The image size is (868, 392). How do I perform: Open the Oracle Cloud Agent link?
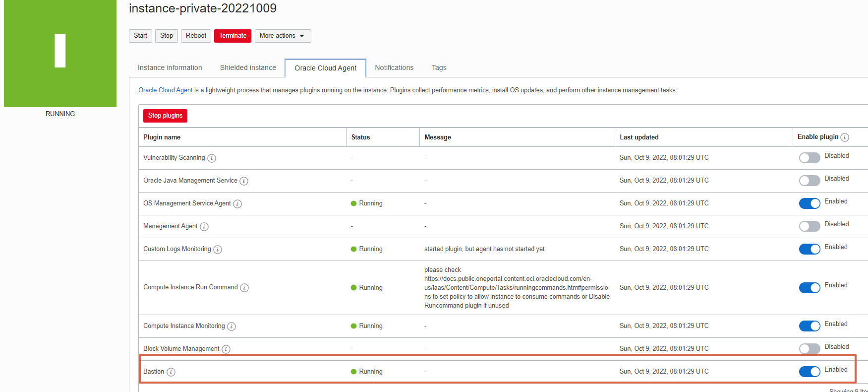click(x=165, y=90)
